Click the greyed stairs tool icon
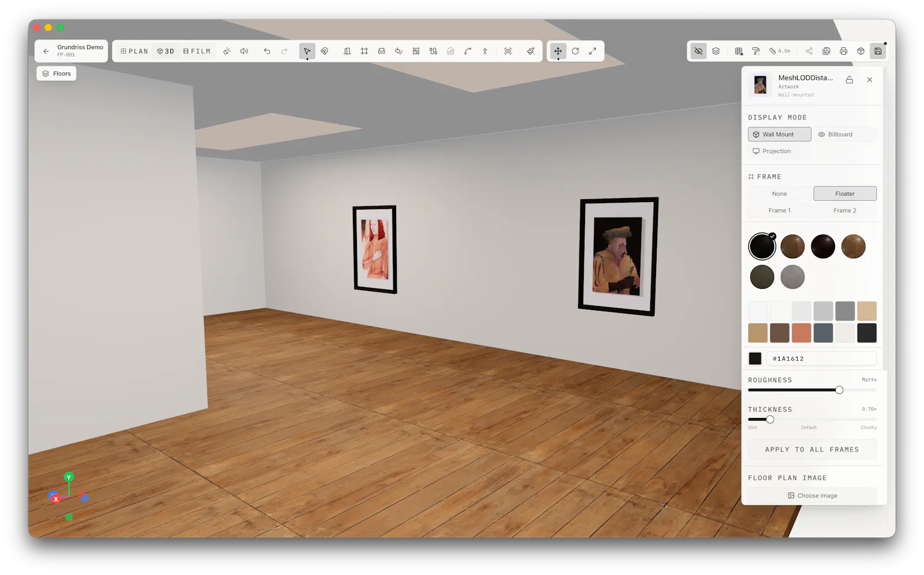This screenshot has width=924, height=575. click(450, 51)
